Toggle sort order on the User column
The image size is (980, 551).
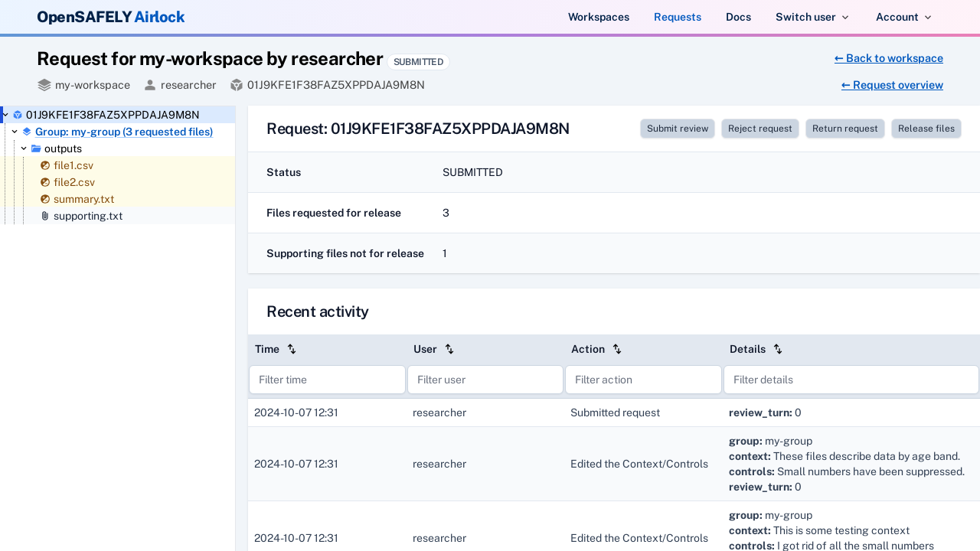point(449,349)
